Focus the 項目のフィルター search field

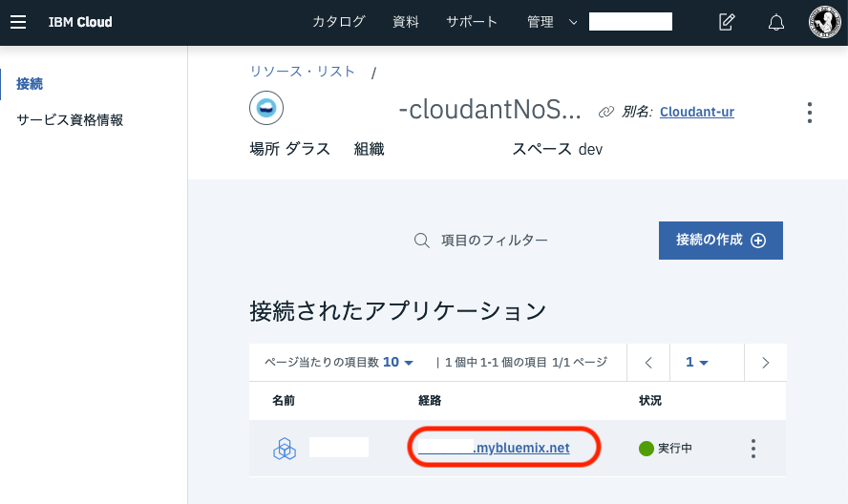[x=495, y=241]
